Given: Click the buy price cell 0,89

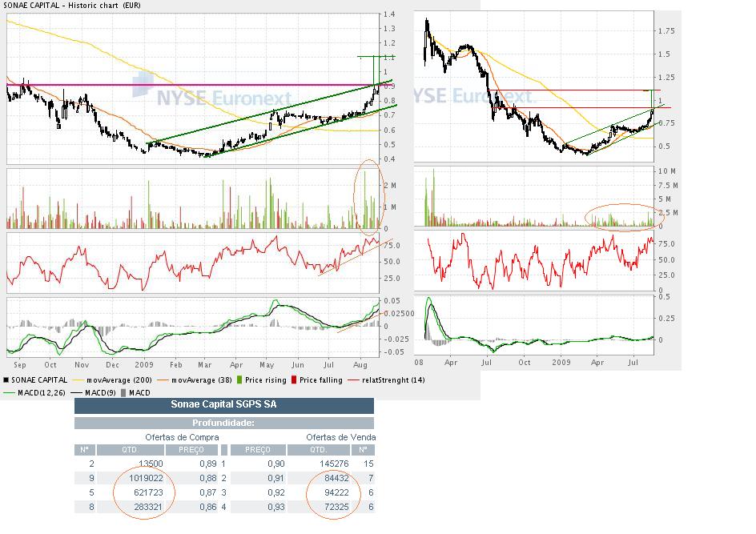Looking at the screenshot, I should pyautogui.click(x=207, y=464).
